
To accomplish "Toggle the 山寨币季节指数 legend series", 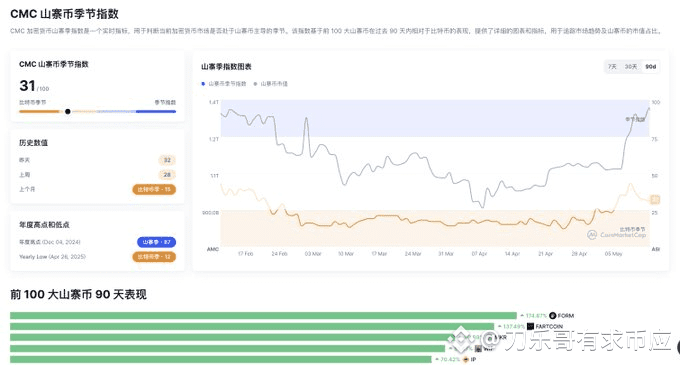I will [224, 84].
